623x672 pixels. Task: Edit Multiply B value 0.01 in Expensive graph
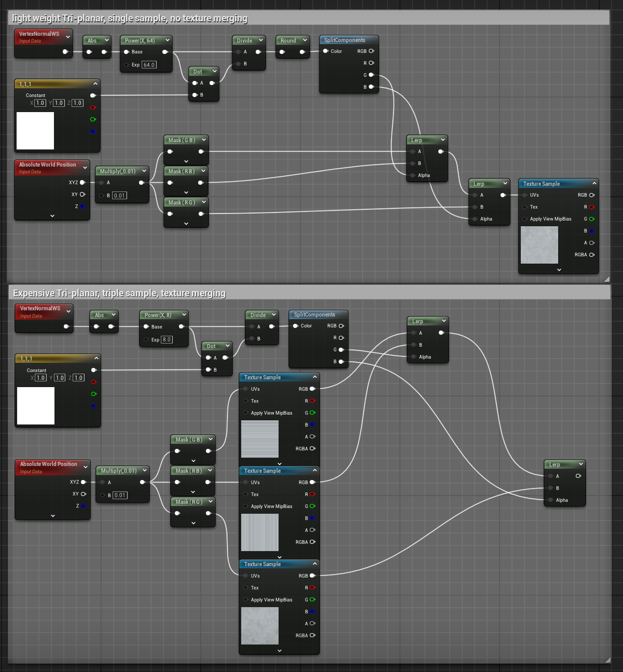point(120,495)
